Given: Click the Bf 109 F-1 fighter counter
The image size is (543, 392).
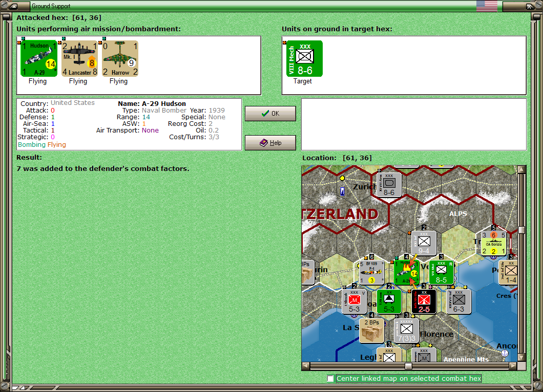Looking at the screenshot, I should tap(371, 272).
